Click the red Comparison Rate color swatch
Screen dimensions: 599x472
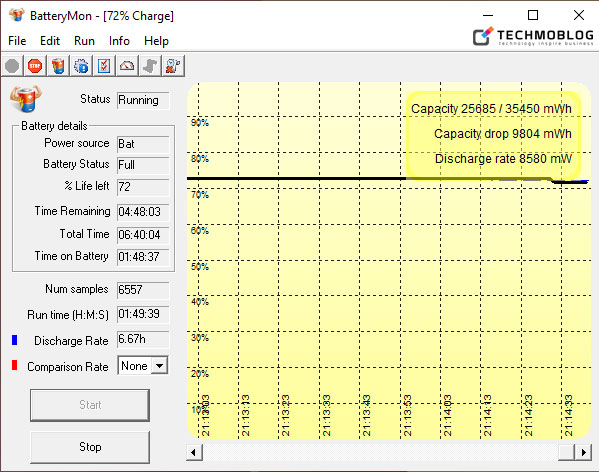point(15,365)
